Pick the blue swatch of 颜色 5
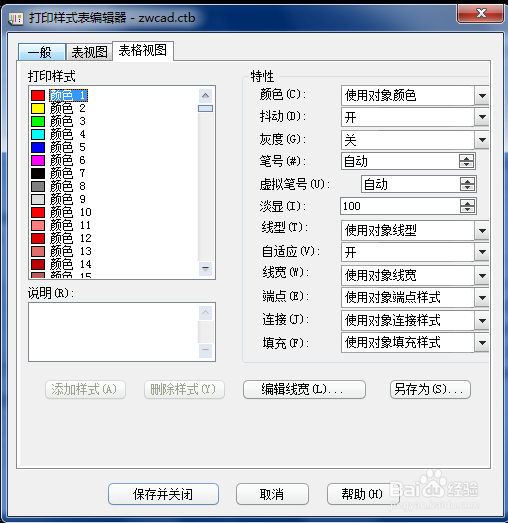This screenshot has height=523, width=508. click(38, 147)
